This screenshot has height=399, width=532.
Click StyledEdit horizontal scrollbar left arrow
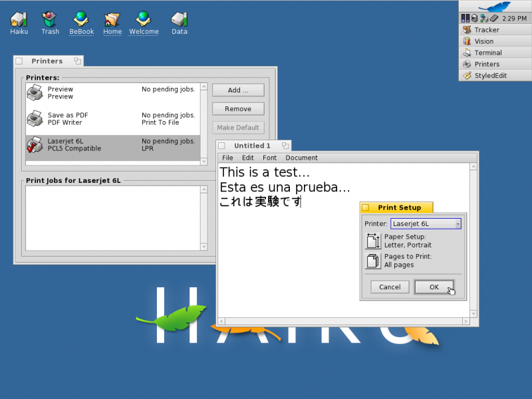coord(221,321)
